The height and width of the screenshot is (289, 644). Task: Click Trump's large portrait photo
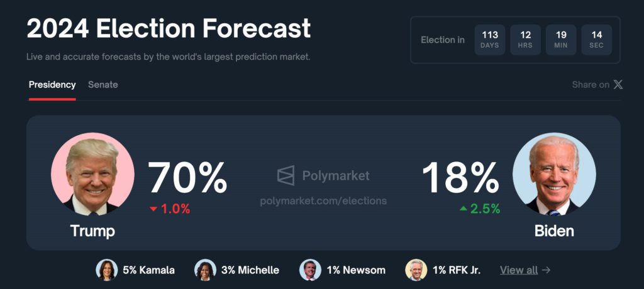[x=92, y=174]
